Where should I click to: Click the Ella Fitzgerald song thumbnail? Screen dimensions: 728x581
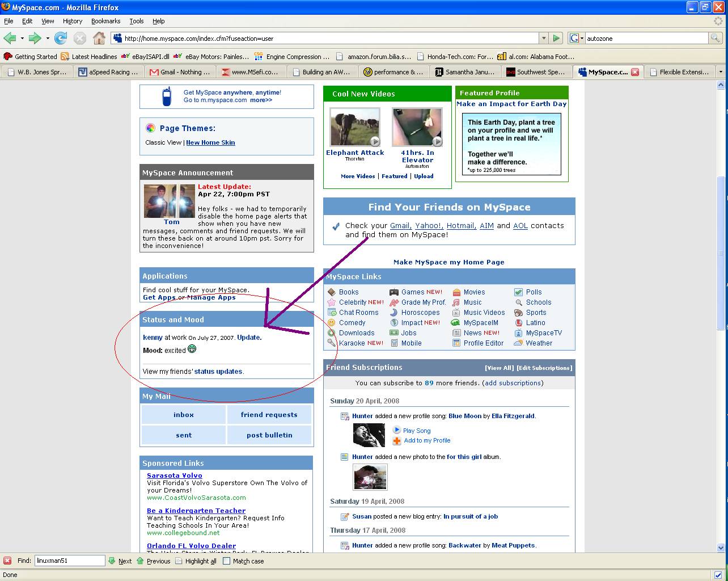(x=369, y=436)
